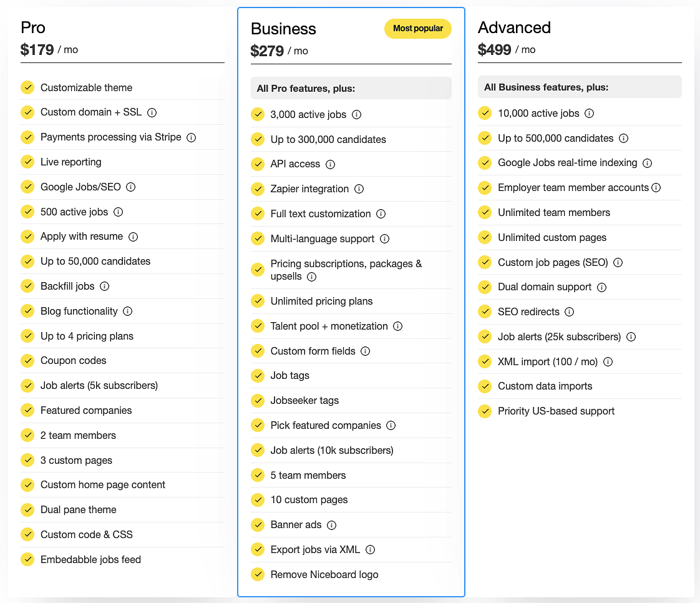Click info icon next to Zapier integration
This screenshot has height=603, width=700.
coord(359,189)
